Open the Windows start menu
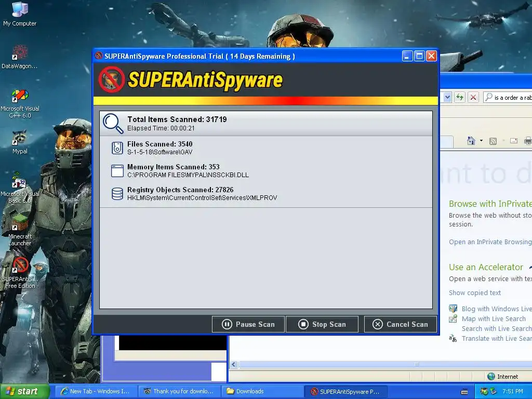532x399 pixels. pos(24,391)
